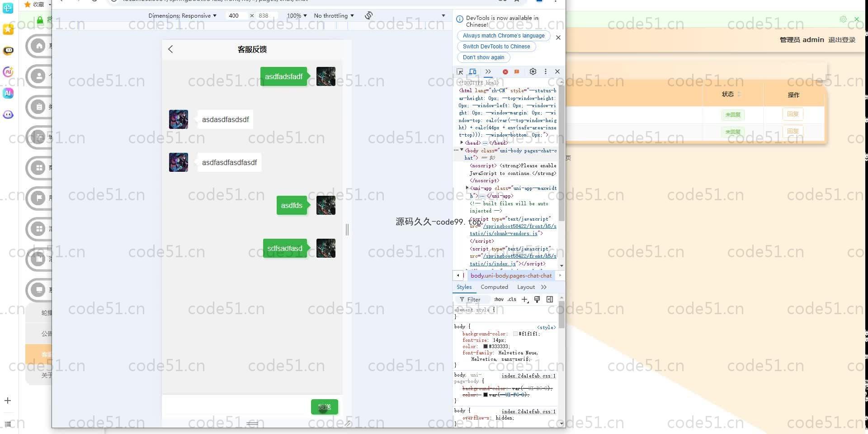Toggle computed styles sidebar icon

click(x=550, y=299)
